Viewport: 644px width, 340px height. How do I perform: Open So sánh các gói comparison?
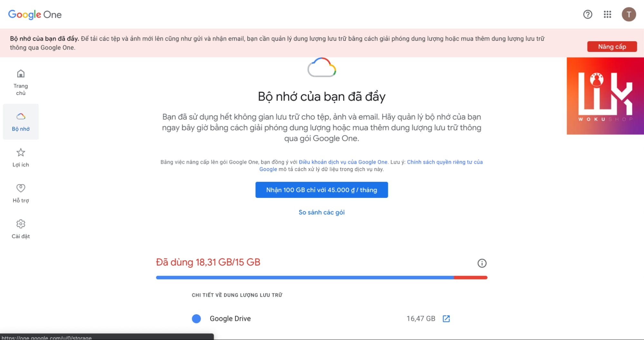321,212
